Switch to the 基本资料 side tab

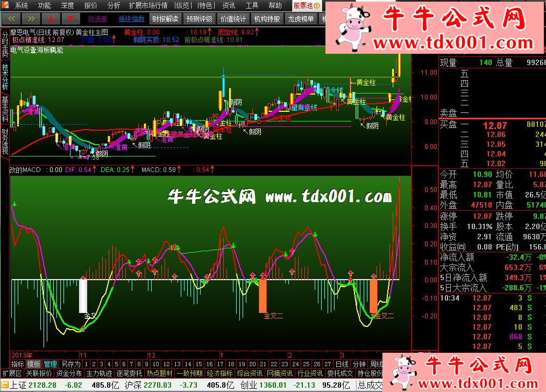(5, 109)
